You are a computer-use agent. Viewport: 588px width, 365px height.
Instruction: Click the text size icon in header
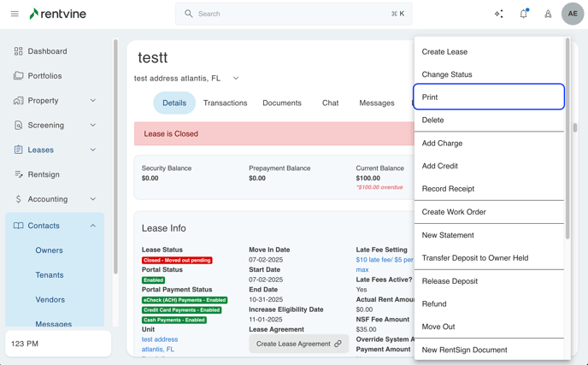click(548, 14)
